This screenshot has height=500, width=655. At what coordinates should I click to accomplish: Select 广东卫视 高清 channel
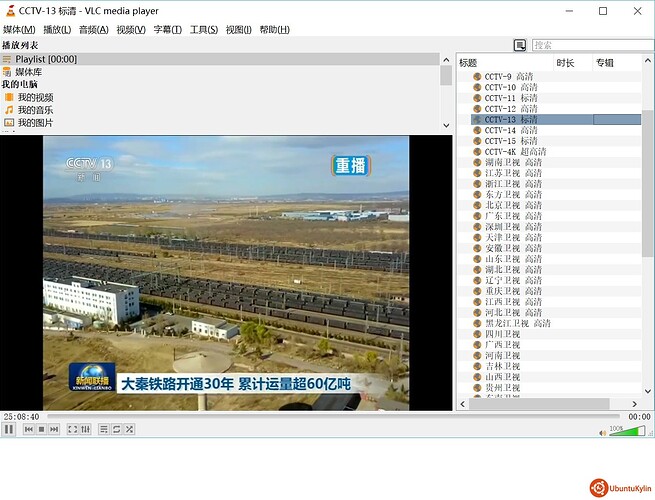(513, 216)
